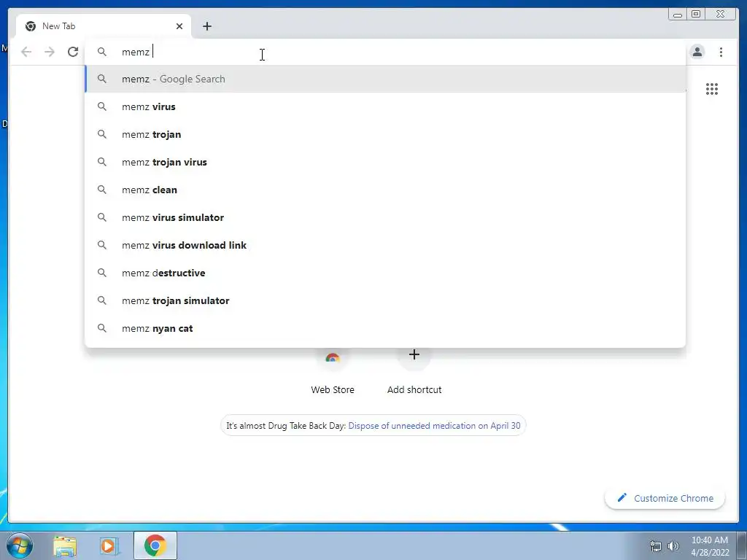
Task: Open the network tray icon
Action: click(656, 546)
